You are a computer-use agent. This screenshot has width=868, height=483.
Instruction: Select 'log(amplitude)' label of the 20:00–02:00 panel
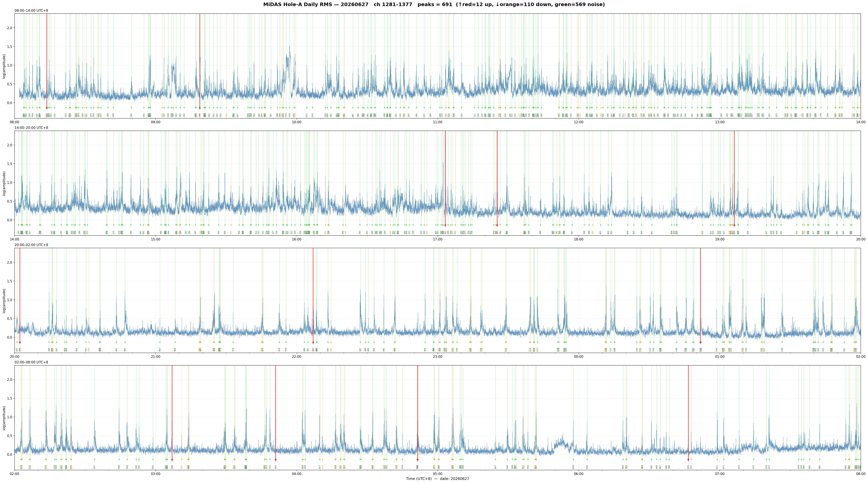tap(4, 300)
